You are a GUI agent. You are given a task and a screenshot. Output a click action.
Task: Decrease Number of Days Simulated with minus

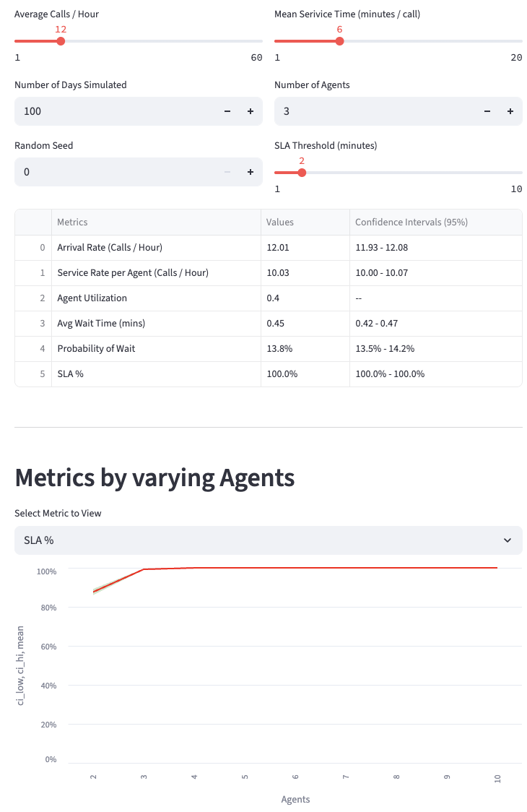coord(227,111)
